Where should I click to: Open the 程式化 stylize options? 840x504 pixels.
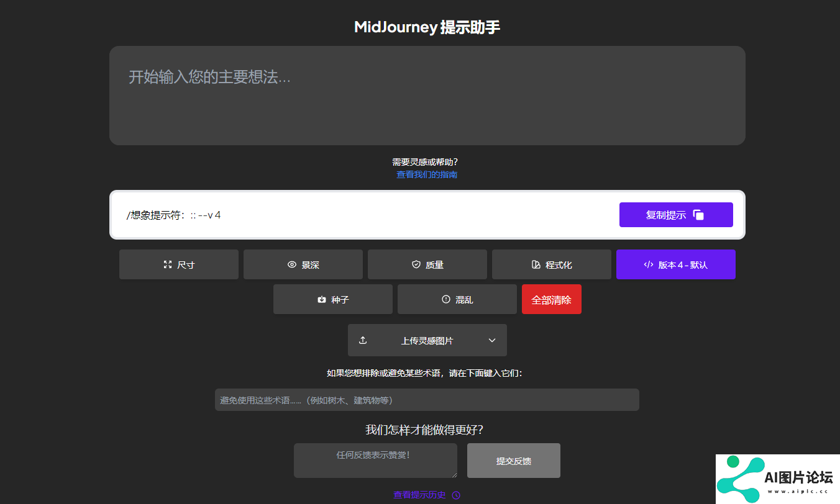(x=552, y=264)
